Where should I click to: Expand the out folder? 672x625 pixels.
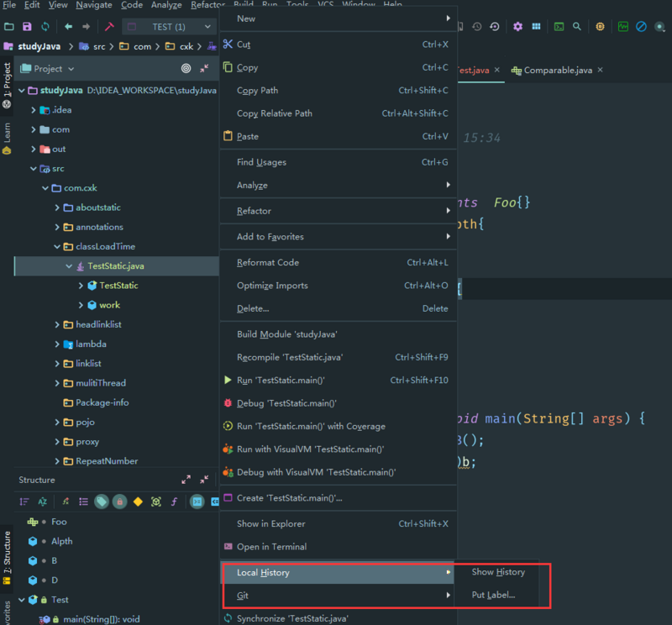(x=34, y=150)
